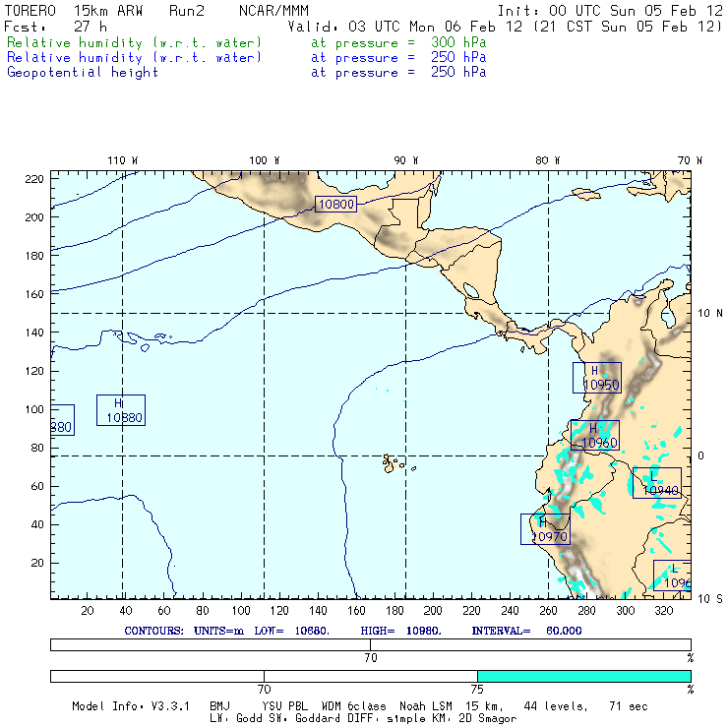Click the '71 sec' timestep text

(629, 706)
